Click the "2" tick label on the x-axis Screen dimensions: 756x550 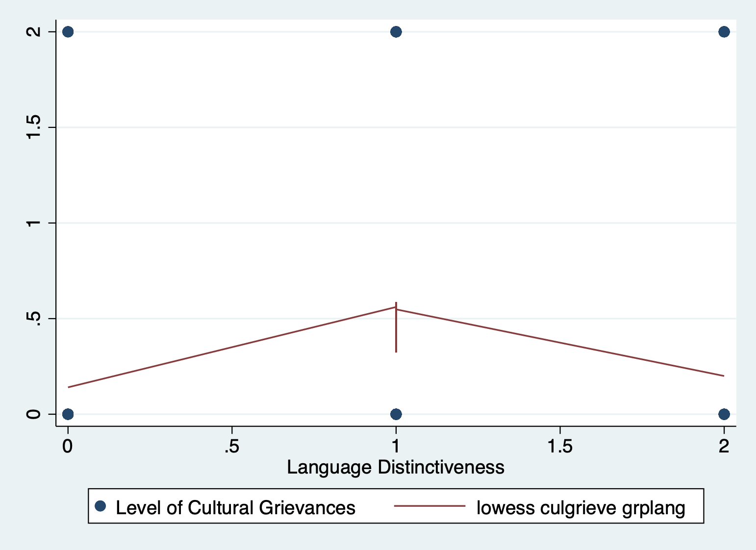724,447
